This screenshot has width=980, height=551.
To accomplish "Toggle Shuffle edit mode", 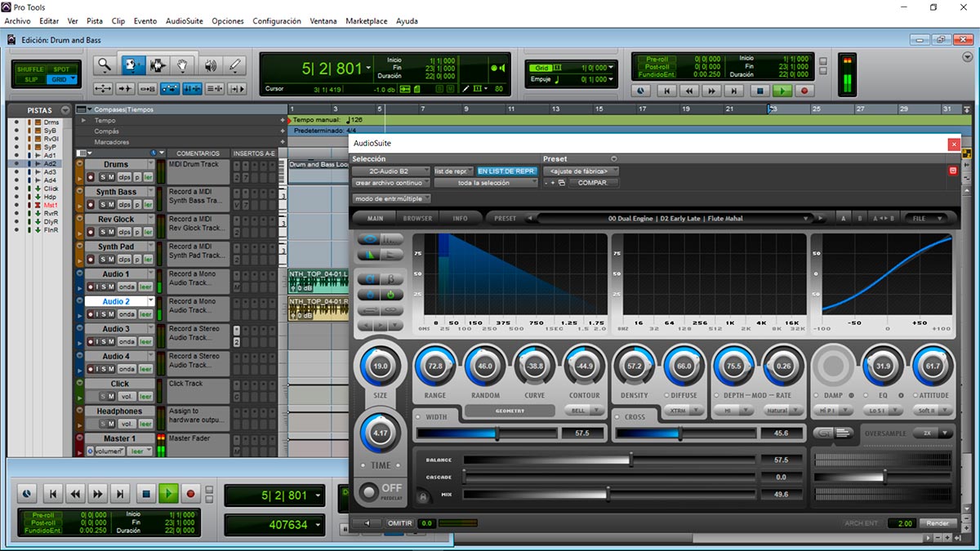I will pos(31,69).
